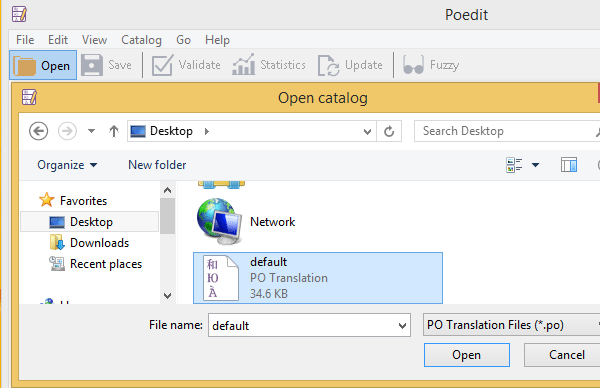Image resolution: width=600 pixels, height=388 pixels.
Task: Open the File name combo box dropdown
Action: 402,326
